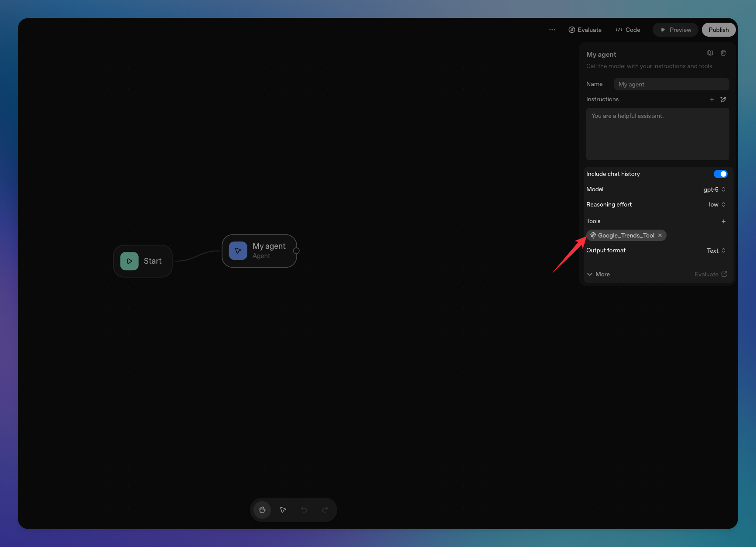This screenshot has width=756, height=547.
Task: Open the docs book icon in agent panel
Action: (710, 53)
